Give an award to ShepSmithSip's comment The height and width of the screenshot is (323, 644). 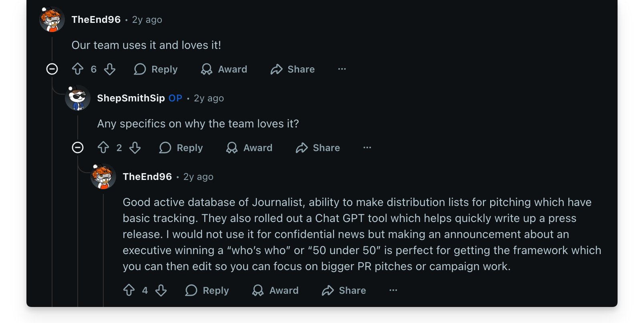[x=249, y=148]
